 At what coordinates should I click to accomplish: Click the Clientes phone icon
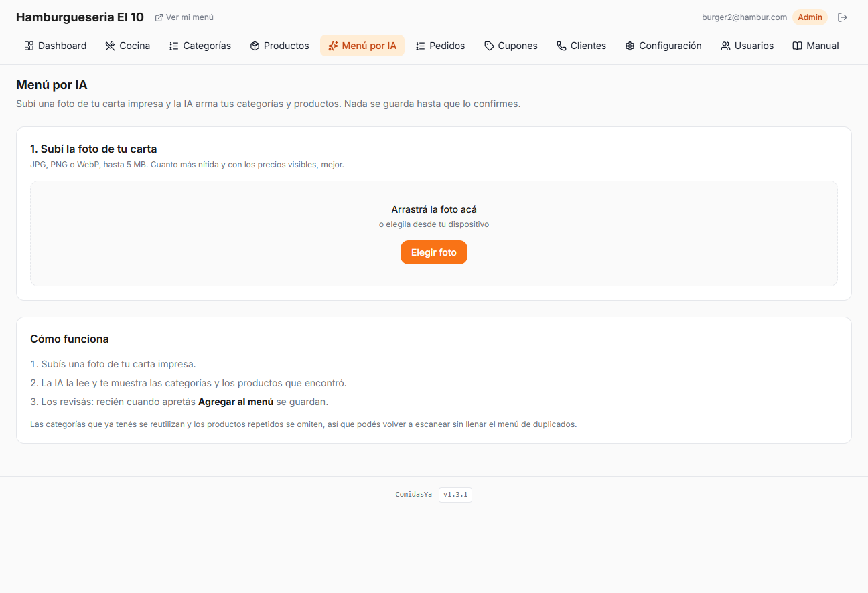pyautogui.click(x=561, y=46)
